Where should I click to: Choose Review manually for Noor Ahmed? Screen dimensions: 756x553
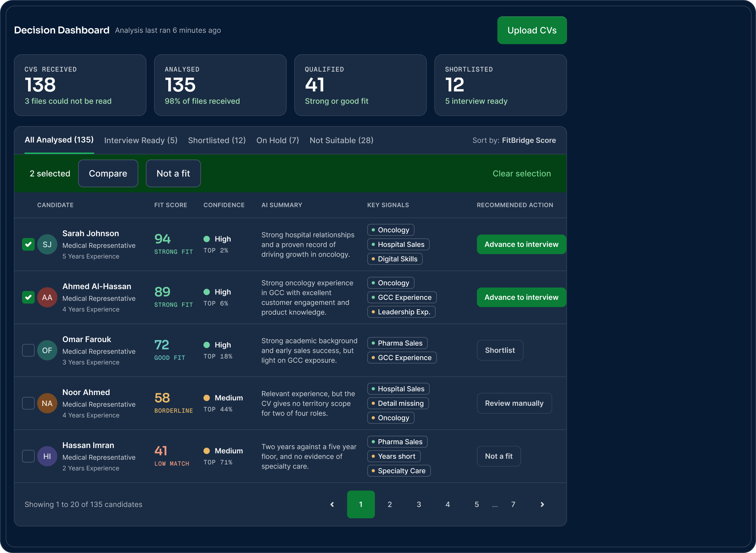[x=514, y=403]
